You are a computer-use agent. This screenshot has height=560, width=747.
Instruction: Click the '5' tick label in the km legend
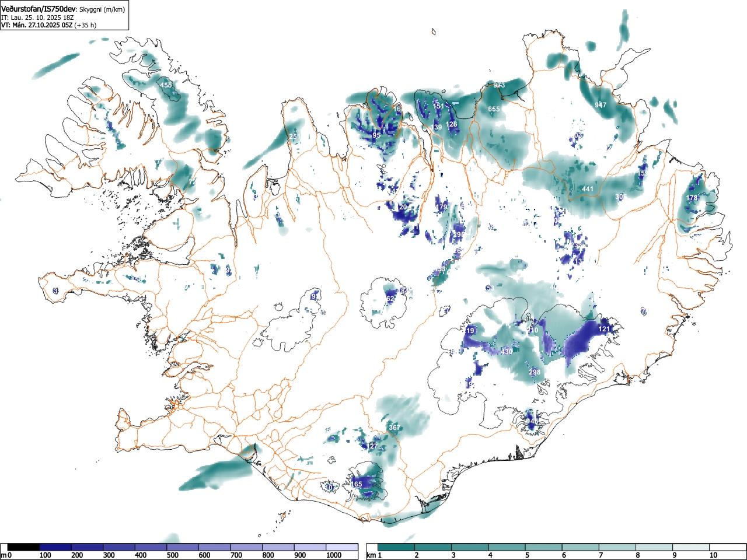[x=526, y=555]
